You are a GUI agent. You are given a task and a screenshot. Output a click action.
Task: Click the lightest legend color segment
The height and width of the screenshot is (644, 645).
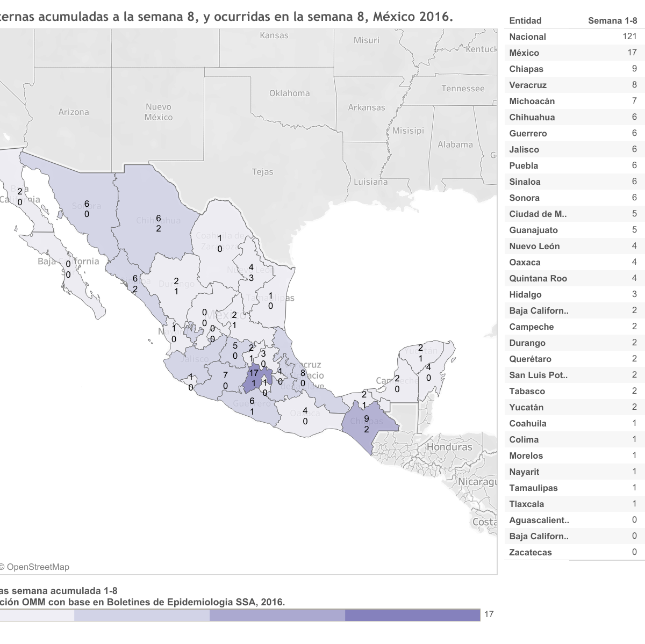tap(37, 615)
